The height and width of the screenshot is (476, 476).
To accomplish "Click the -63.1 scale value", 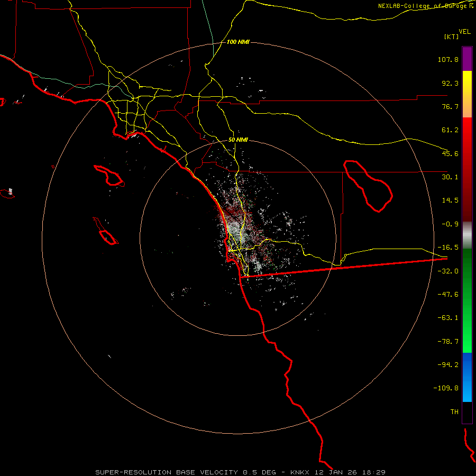I will 448,318.
